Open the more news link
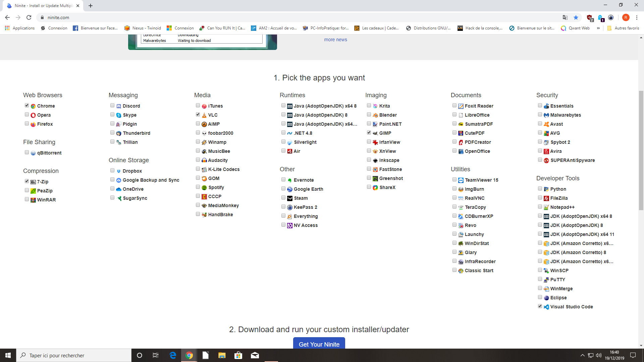This screenshot has height=362, width=644. [335, 40]
